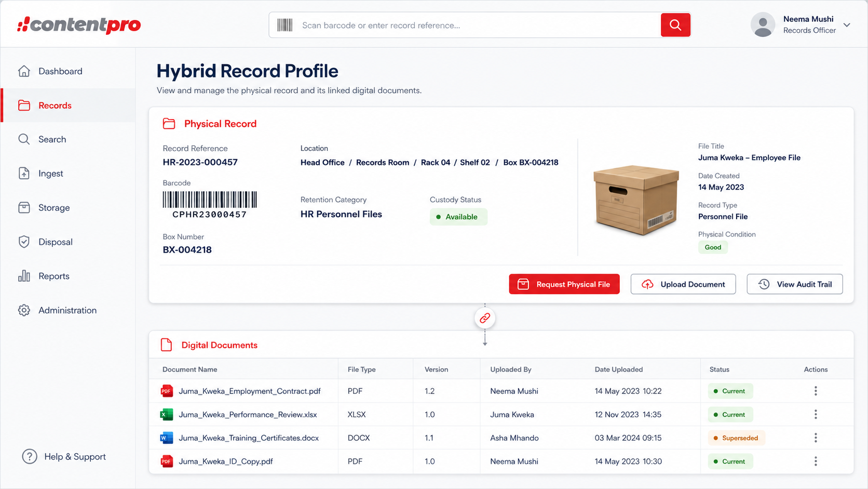This screenshot has width=868, height=489.
Task: Click the Word icon for Training_Certificates file
Action: pyautogui.click(x=167, y=438)
